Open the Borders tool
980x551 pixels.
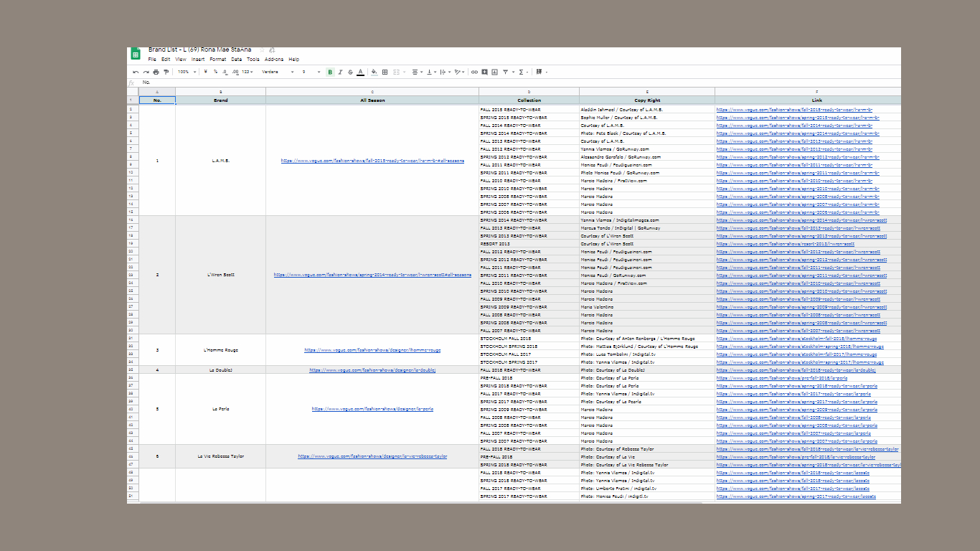(x=385, y=72)
